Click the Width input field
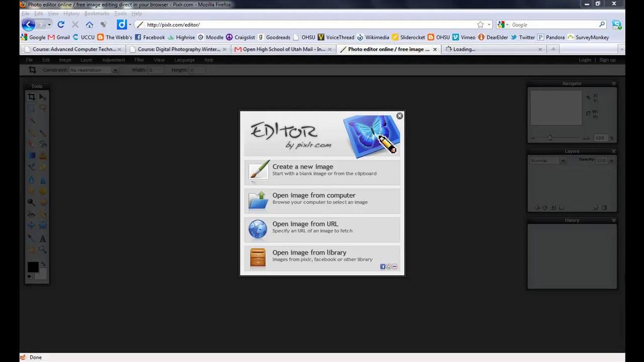 [156, 70]
